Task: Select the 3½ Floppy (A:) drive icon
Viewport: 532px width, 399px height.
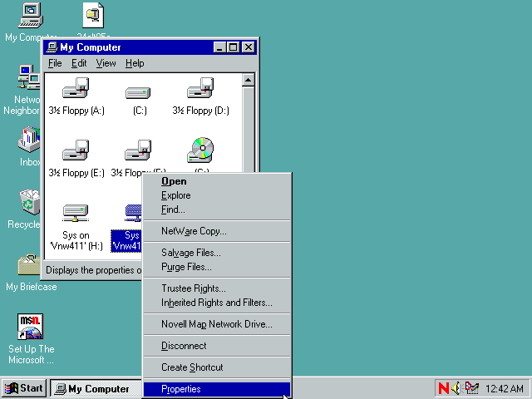Action: [x=76, y=88]
